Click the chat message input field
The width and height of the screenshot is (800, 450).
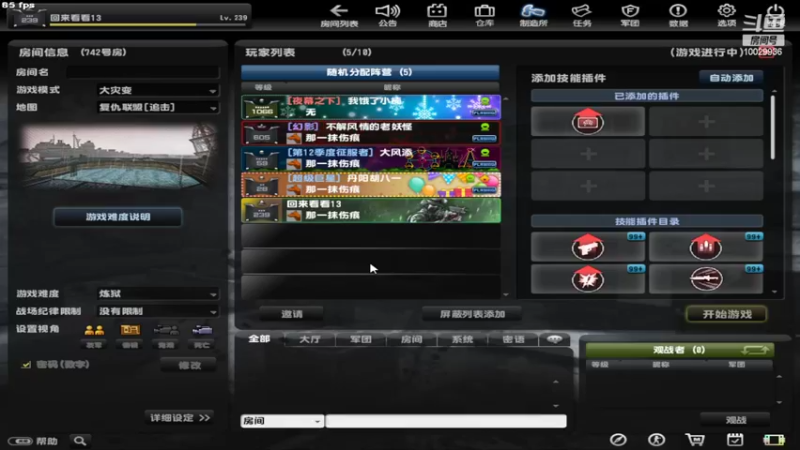pyautogui.click(x=446, y=421)
